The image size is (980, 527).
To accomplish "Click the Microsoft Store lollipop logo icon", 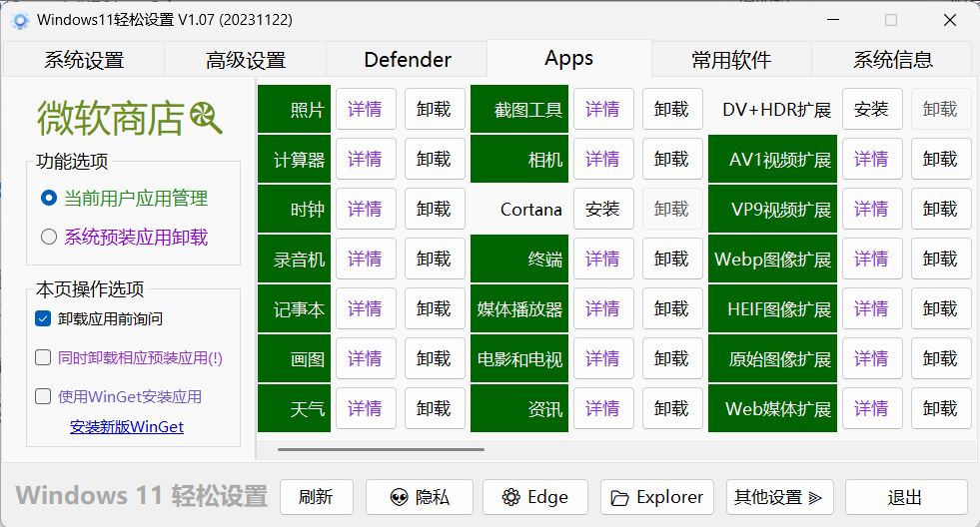I will click(x=206, y=118).
